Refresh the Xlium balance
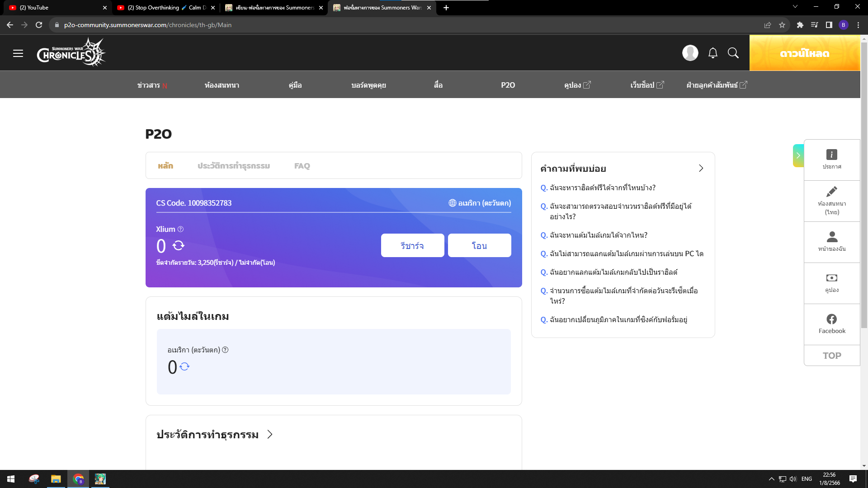 [x=179, y=245]
